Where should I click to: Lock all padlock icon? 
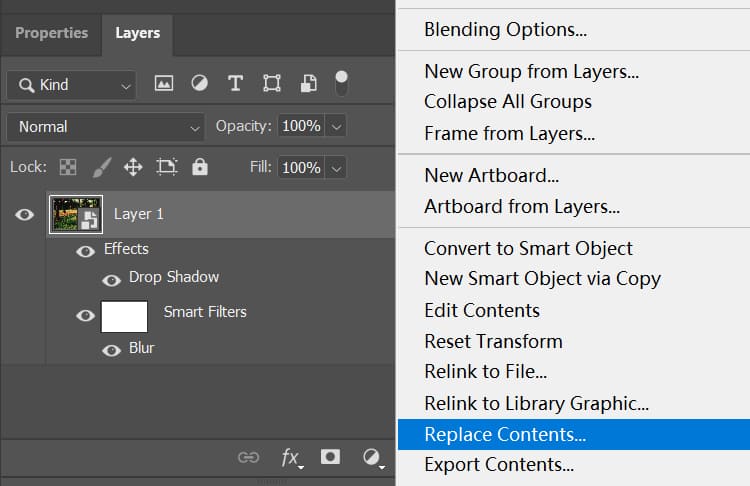point(200,166)
